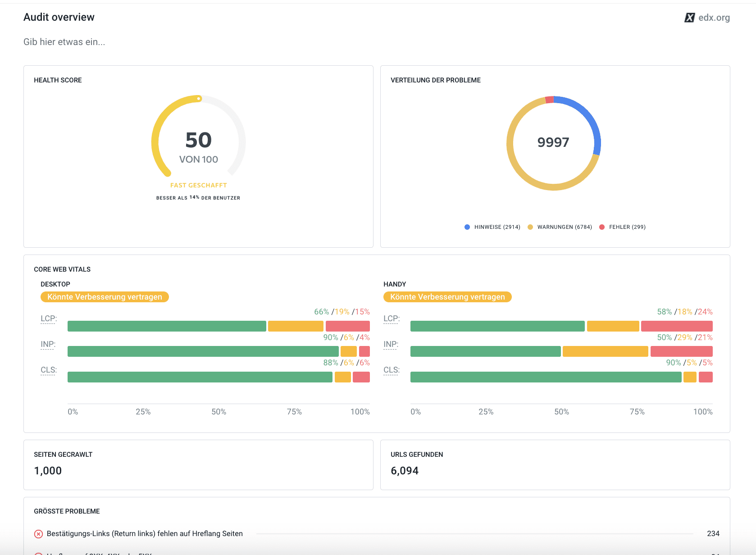Click the HEALTH SCORE card title
Screen dimensions: 756x555
(58, 80)
